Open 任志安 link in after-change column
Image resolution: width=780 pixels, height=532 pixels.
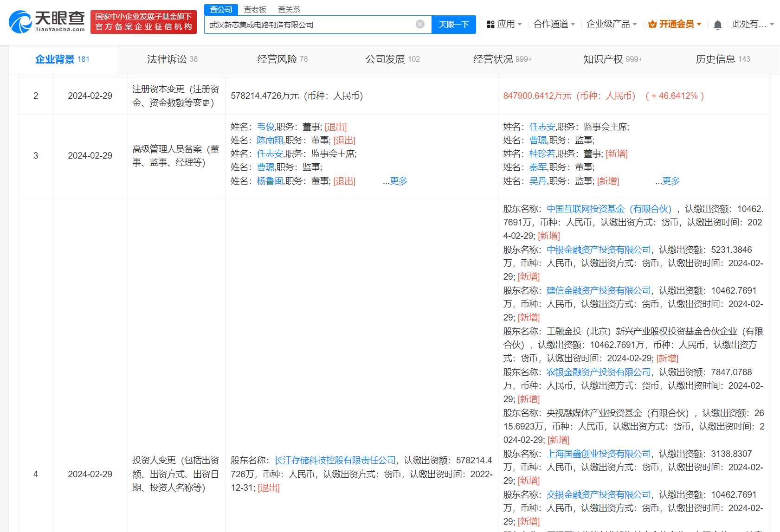click(x=542, y=127)
